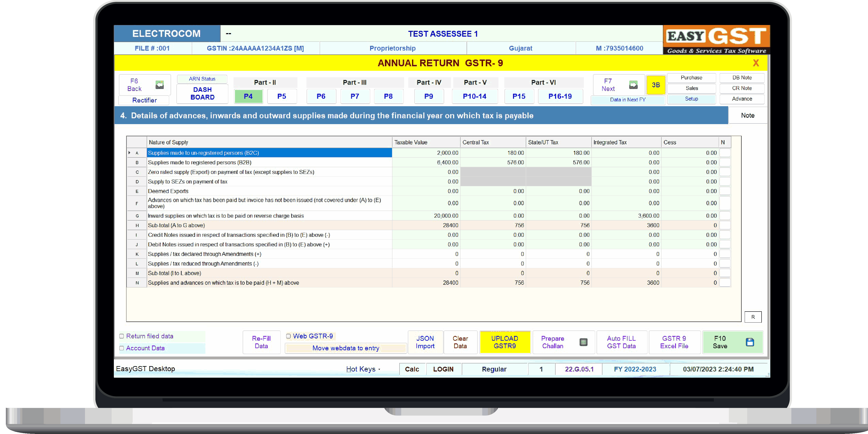The image size is (868, 434).
Task: Click the UPLOAD GSTR9 button
Action: point(505,342)
